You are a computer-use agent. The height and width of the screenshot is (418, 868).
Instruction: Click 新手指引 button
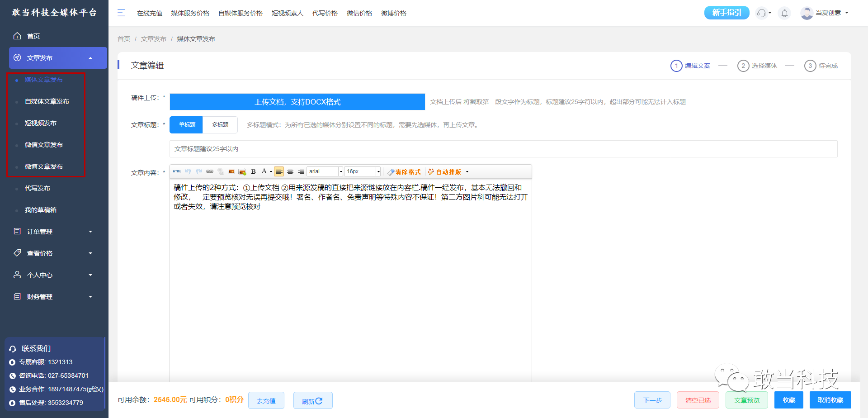click(x=726, y=13)
